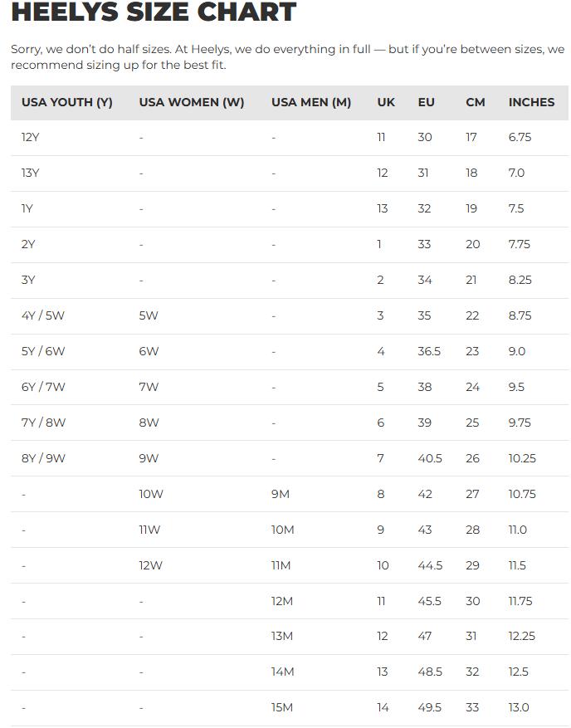
Task: Click the USA YOUTH (Y) column header
Action: pos(67,102)
